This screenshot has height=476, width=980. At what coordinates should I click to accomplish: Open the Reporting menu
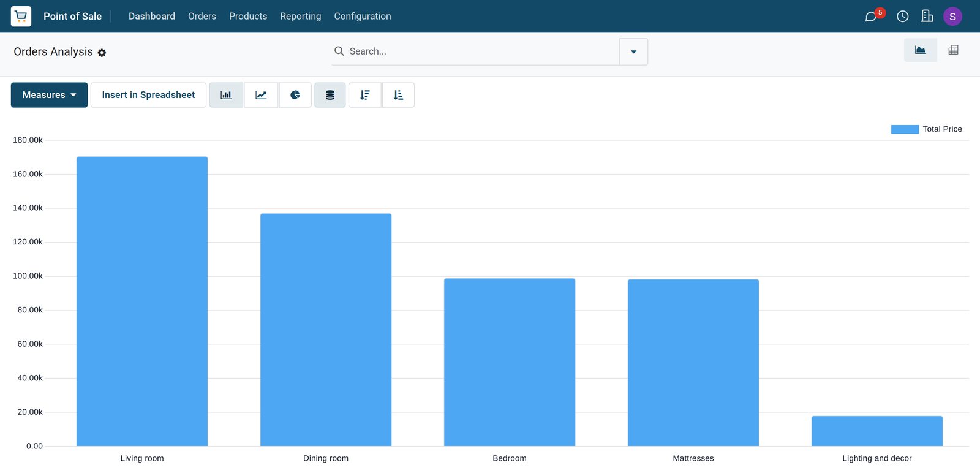point(301,16)
